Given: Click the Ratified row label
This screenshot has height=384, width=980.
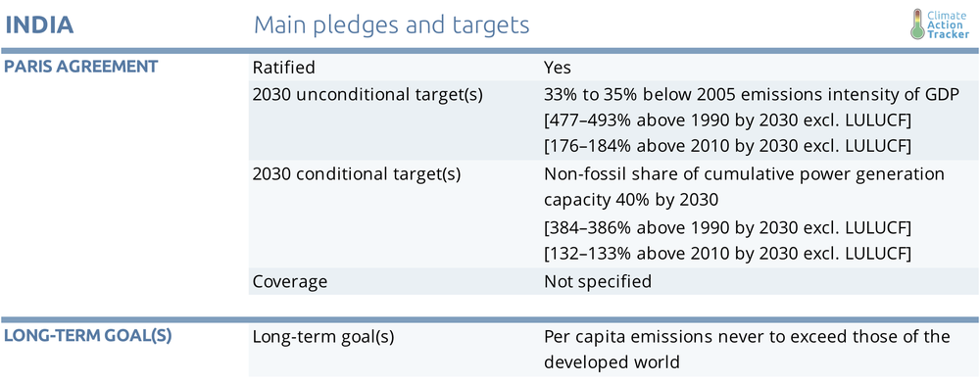Looking at the screenshot, I should 284,67.
